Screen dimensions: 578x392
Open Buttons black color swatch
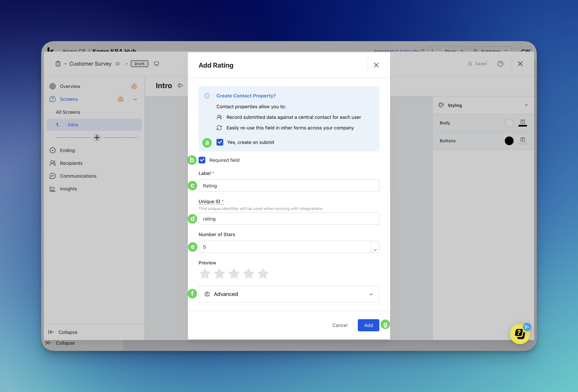click(x=509, y=141)
